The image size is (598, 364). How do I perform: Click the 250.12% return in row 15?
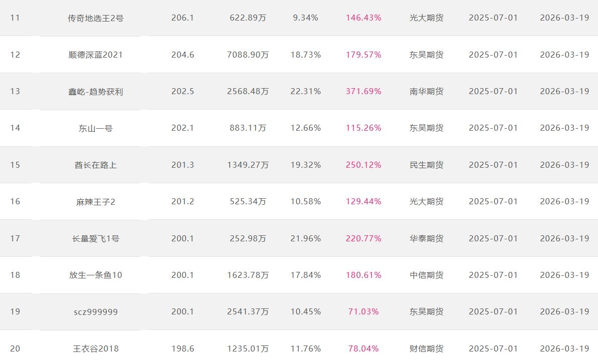coord(363,165)
